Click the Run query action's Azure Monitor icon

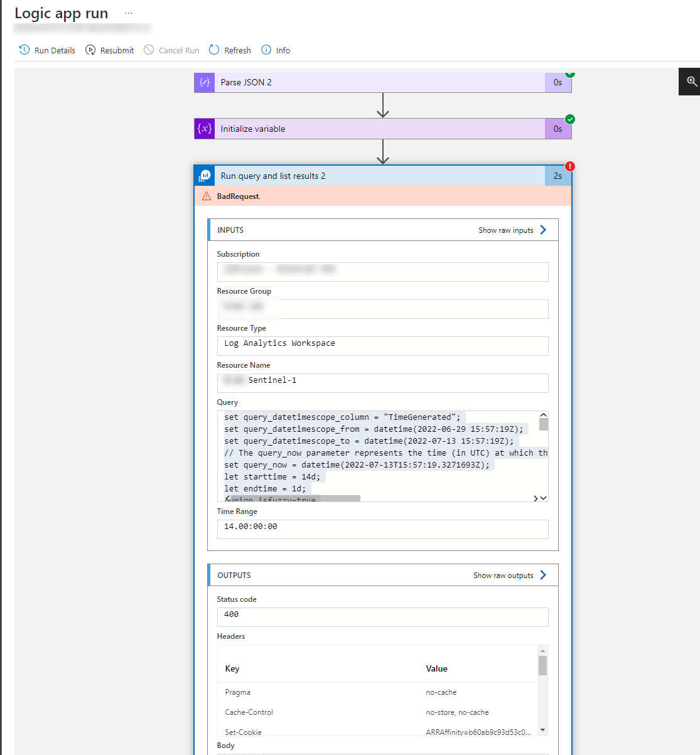(x=203, y=175)
